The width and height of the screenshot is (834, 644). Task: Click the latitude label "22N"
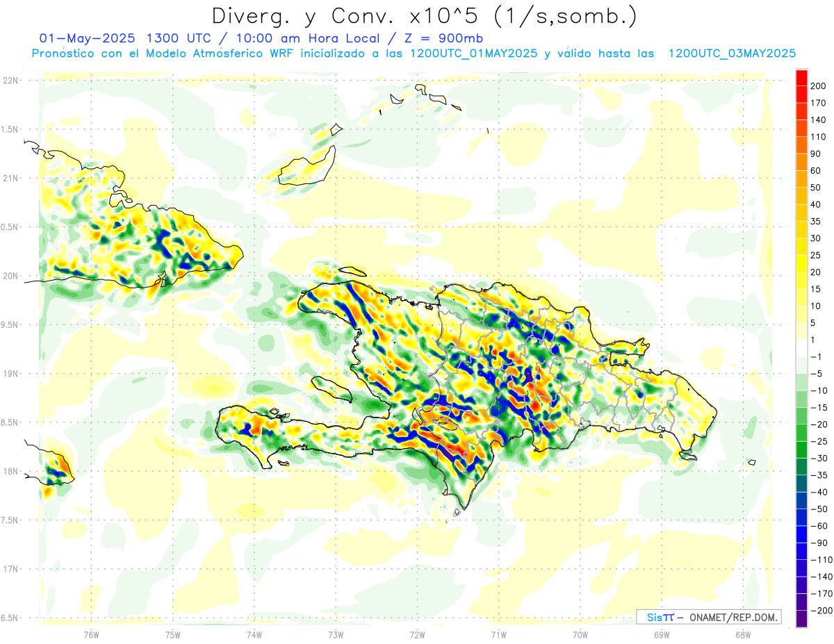(10, 81)
